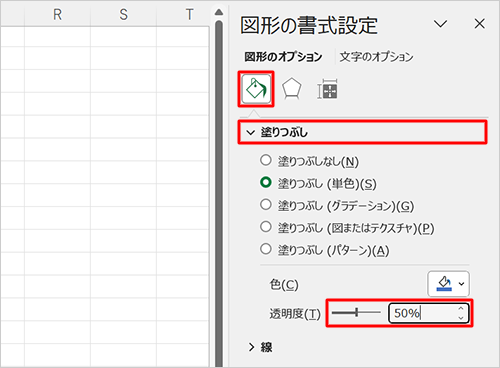Switch to 図形のオプション tab
500x368 pixels.
(283, 57)
